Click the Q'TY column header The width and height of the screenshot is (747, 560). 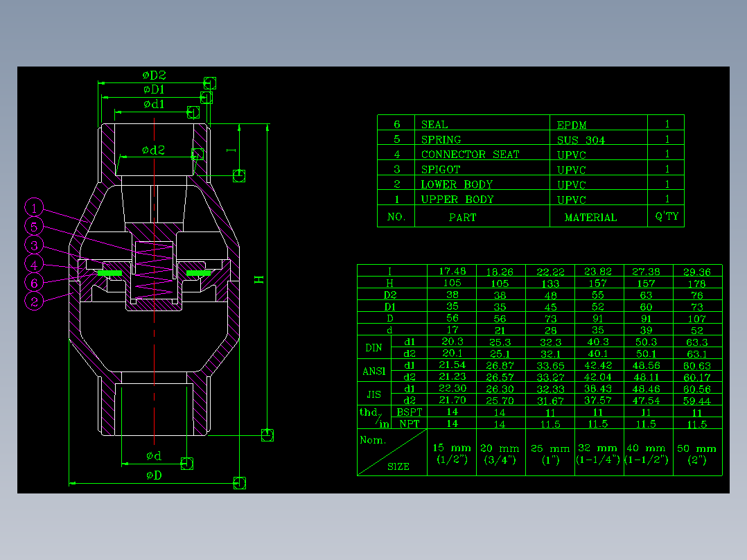click(667, 216)
